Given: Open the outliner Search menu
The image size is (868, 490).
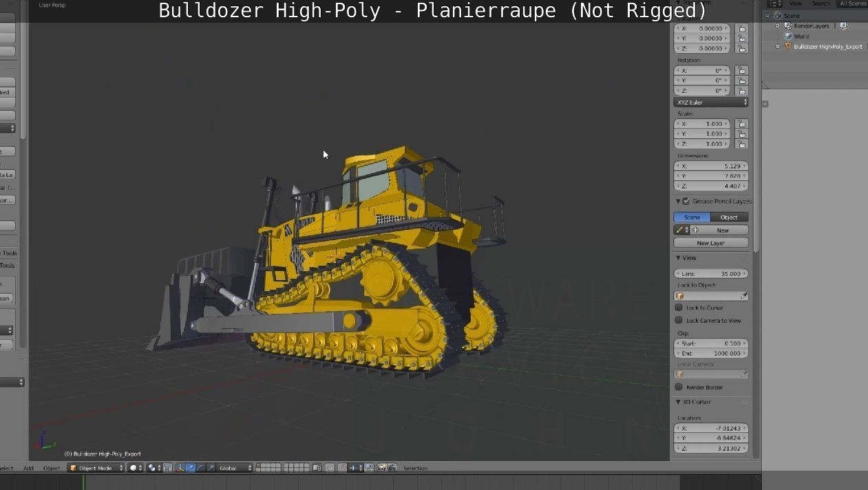Looking at the screenshot, I should (821, 3).
